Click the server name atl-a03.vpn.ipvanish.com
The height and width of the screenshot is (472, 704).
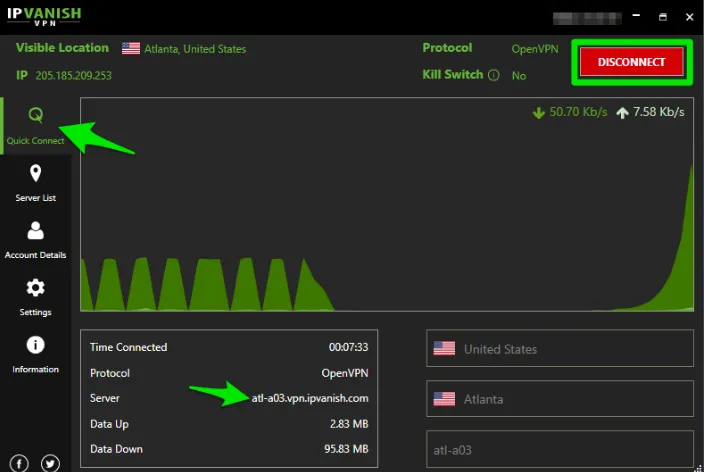coord(309,398)
